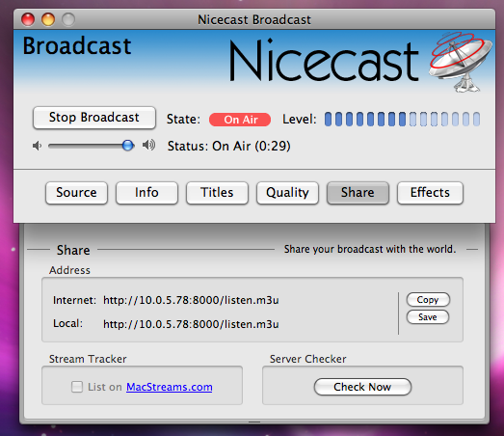Click the red On Air state indicator
This screenshot has width=504, height=436.
(240, 120)
